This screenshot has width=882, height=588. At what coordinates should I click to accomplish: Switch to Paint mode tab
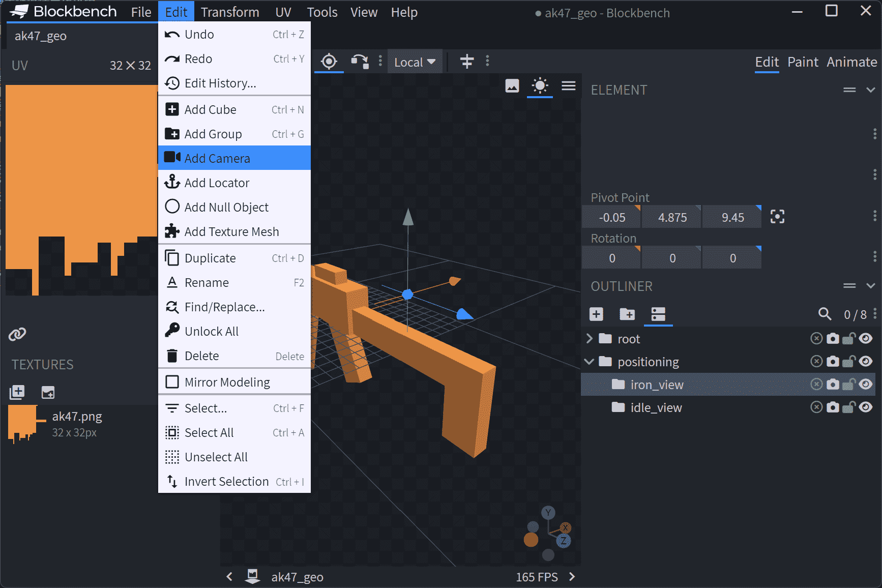click(x=803, y=62)
